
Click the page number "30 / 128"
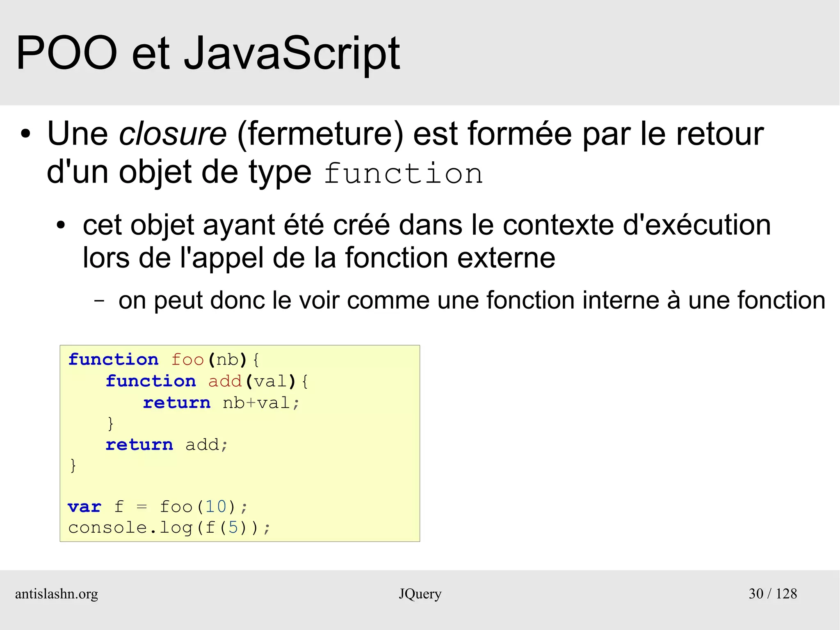(773, 593)
